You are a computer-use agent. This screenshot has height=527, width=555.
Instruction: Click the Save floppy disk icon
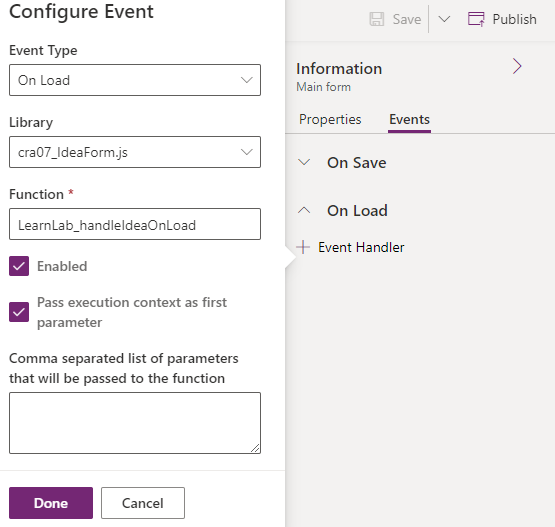pyautogui.click(x=377, y=19)
